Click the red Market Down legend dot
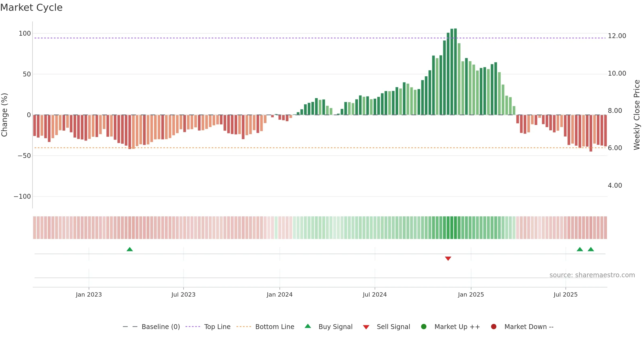Viewport: 644px width, 362px height. click(x=493, y=327)
